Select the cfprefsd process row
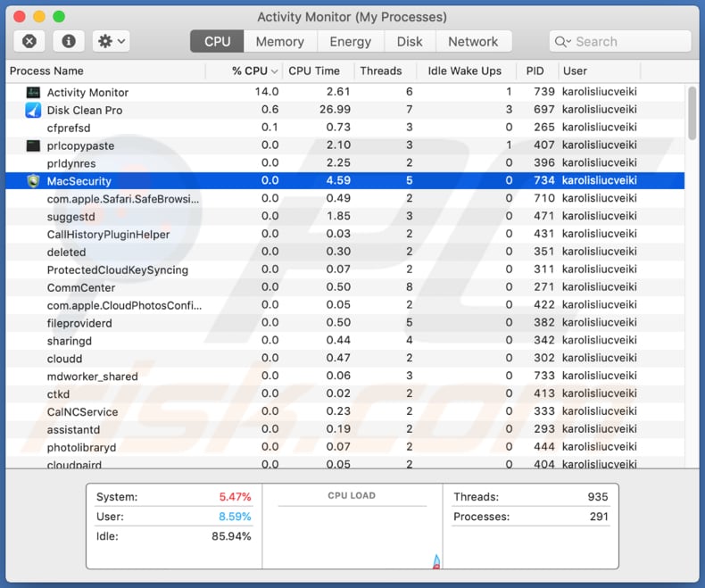Image resolution: width=705 pixels, height=588 pixels. (x=345, y=128)
